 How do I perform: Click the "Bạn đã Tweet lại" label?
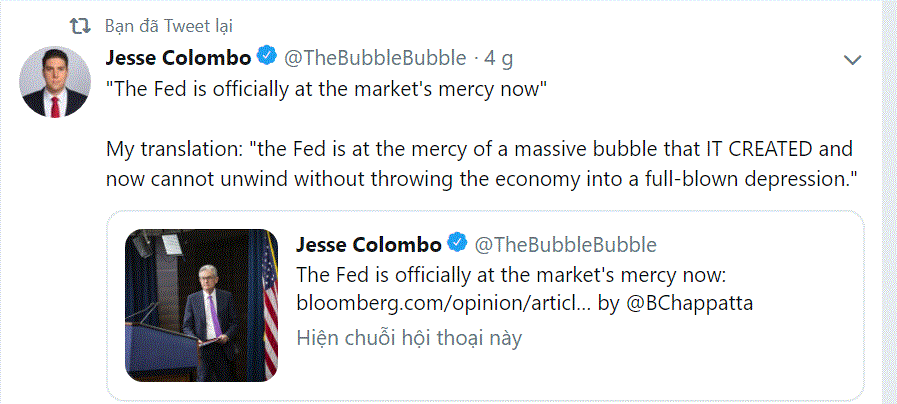tap(169, 25)
